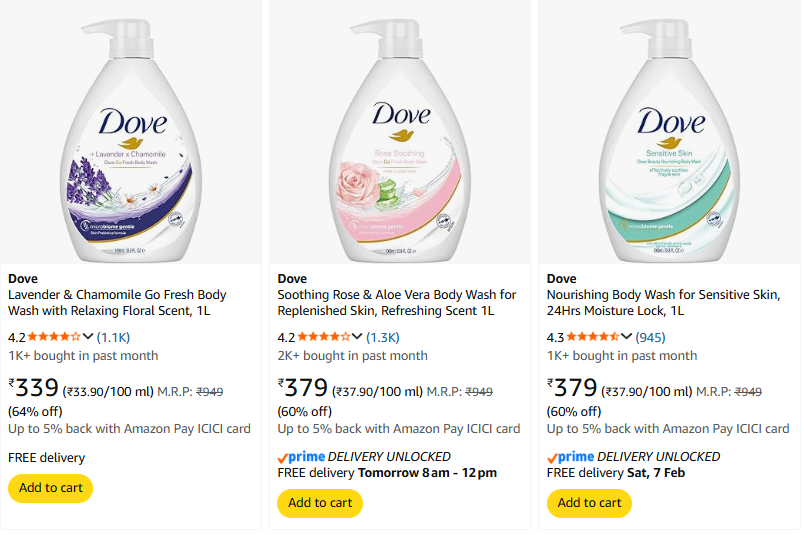The width and height of the screenshot is (804, 535).
Task: Add Lavender & Chamomile body wash to cart
Action: [x=50, y=488]
